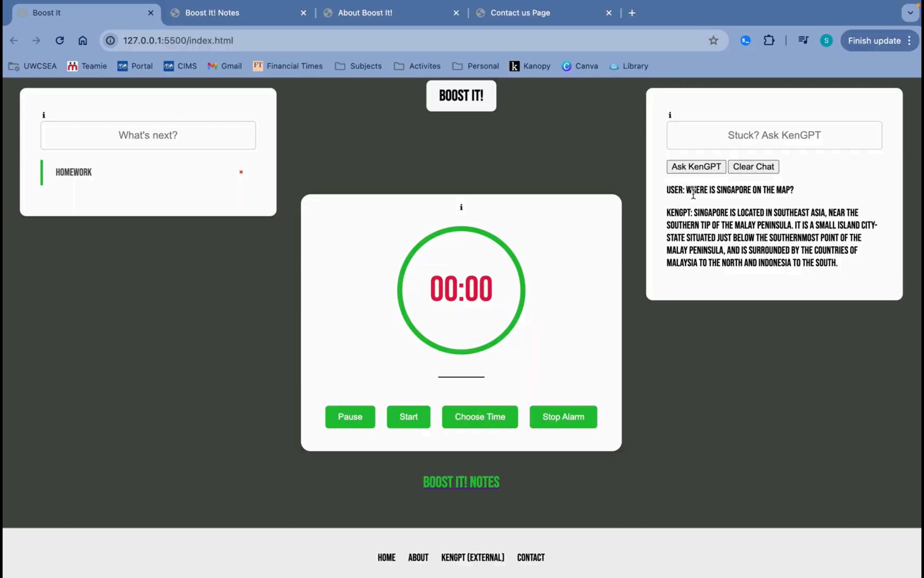Click the Stuck? Ask KenGPT input field
The width and height of the screenshot is (924, 578).
(x=774, y=135)
